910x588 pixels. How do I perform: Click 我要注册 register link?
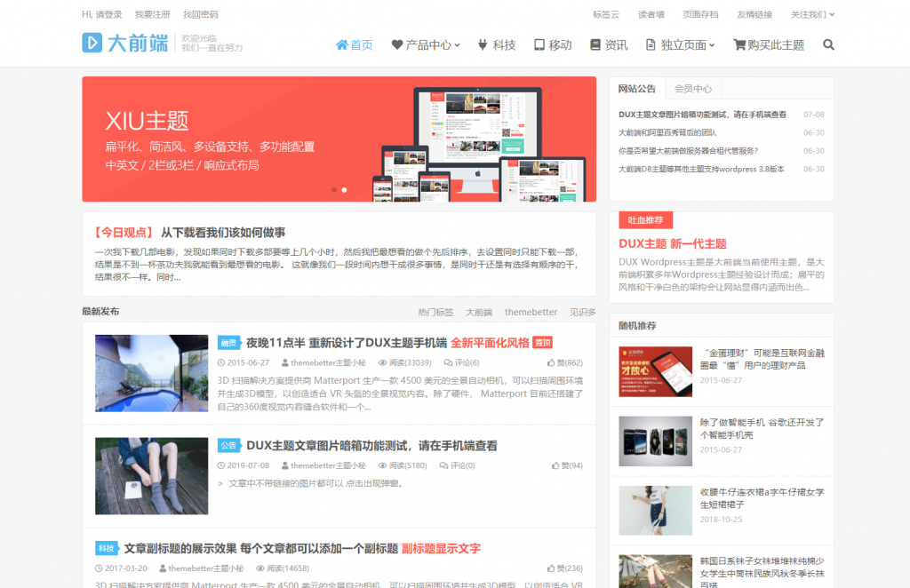(153, 14)
